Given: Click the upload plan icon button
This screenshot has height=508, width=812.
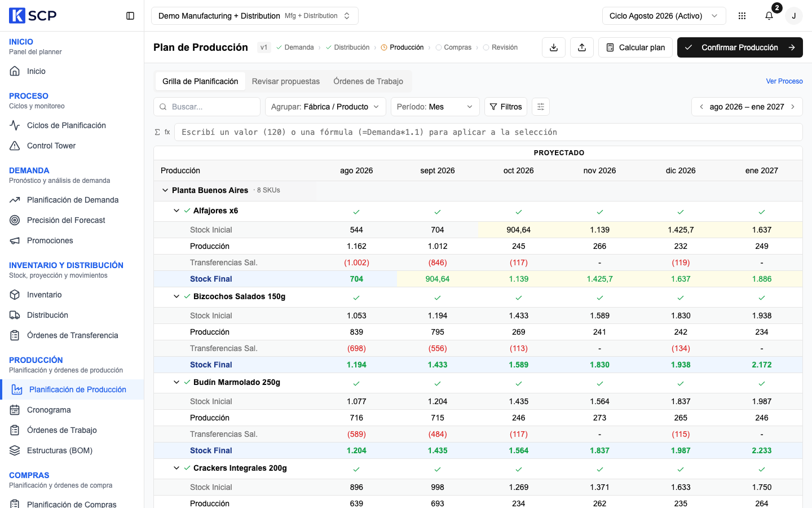Looking at the screenshot, I should (582, 47).
